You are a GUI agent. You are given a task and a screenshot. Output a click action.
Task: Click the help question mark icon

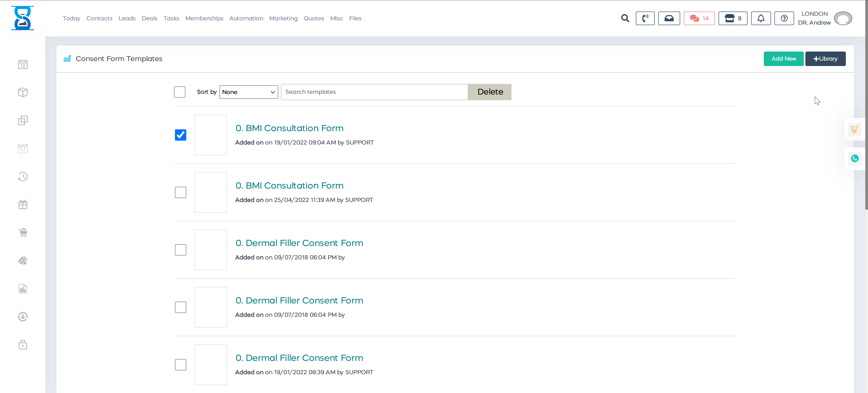point(784,18)
